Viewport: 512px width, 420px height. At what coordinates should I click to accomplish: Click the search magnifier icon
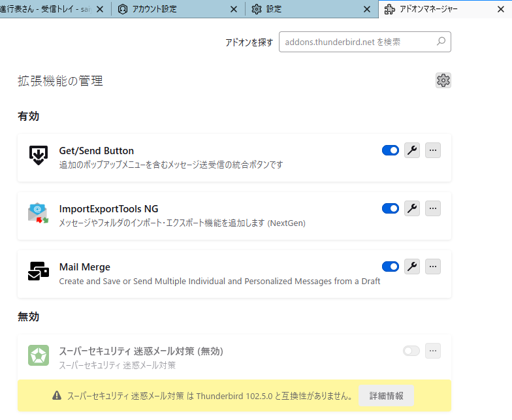pos(441,42)
